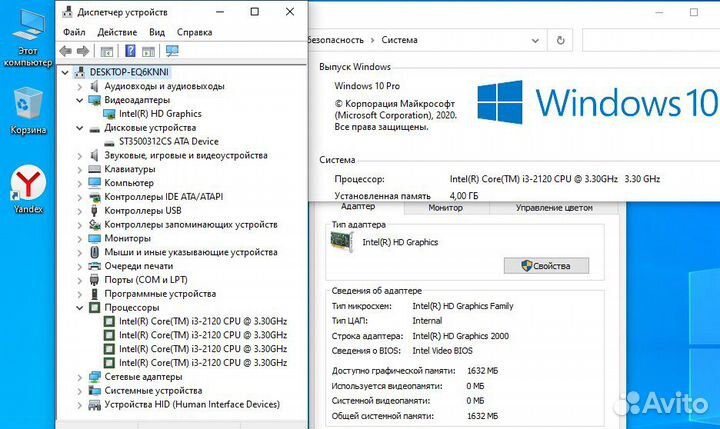The width and height of the screenshot is (720, 429).
Task: Click the Windows 10 Pro edition text
Action: pos(367,86)
